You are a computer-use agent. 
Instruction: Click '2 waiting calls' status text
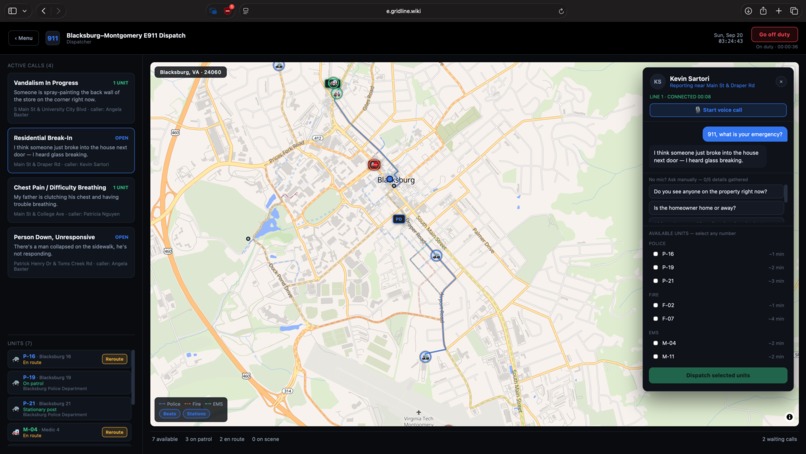click(779, 439)
